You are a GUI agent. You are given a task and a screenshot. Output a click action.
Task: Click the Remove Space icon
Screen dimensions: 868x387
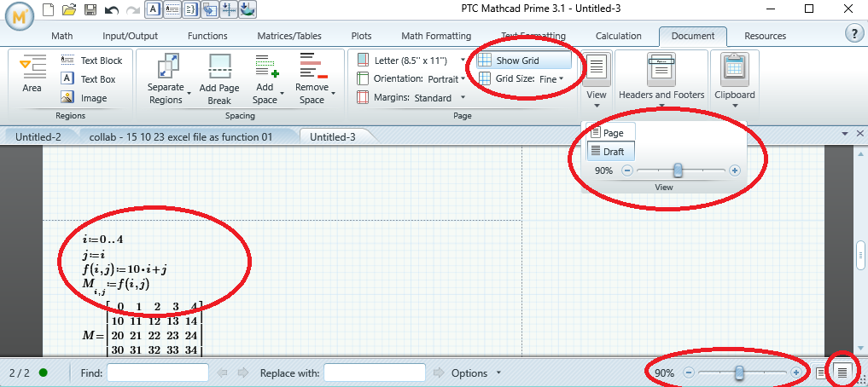[x=314, y=66]
